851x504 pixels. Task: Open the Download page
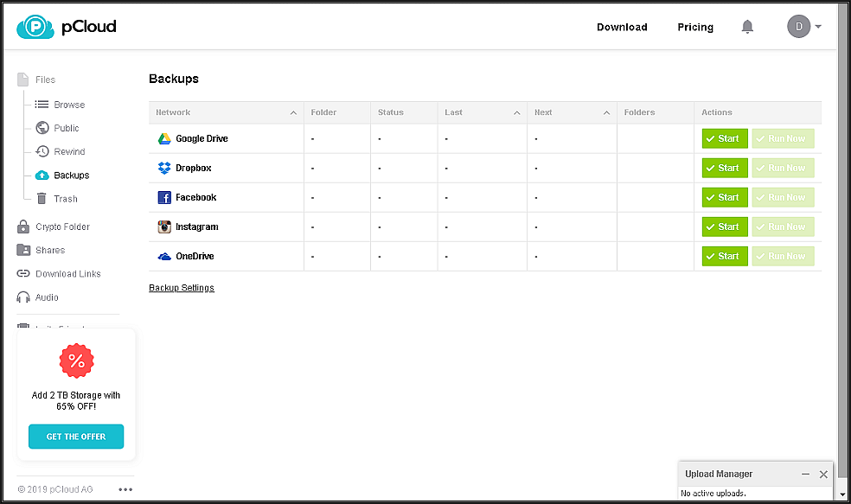(622, 27)
